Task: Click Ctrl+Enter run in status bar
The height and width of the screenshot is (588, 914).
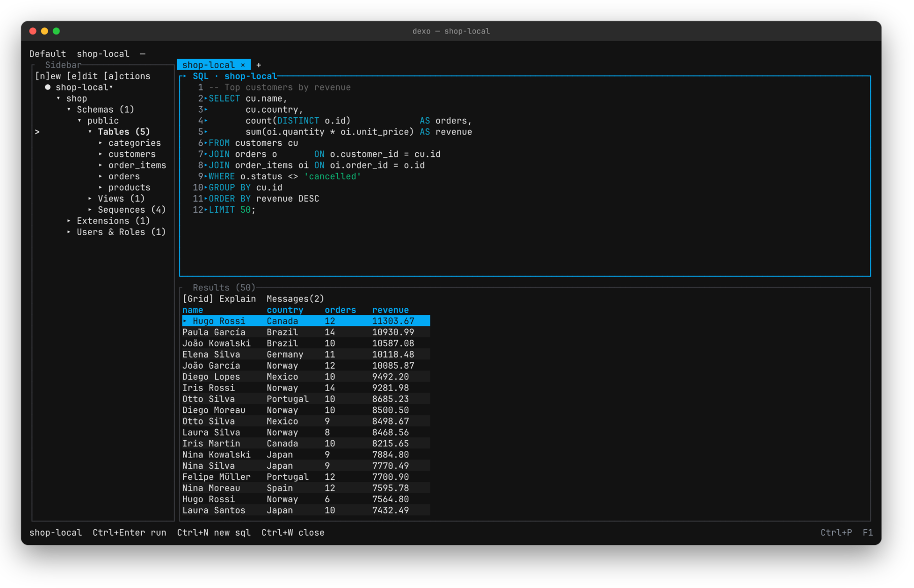Action: (x=129, y=533)
